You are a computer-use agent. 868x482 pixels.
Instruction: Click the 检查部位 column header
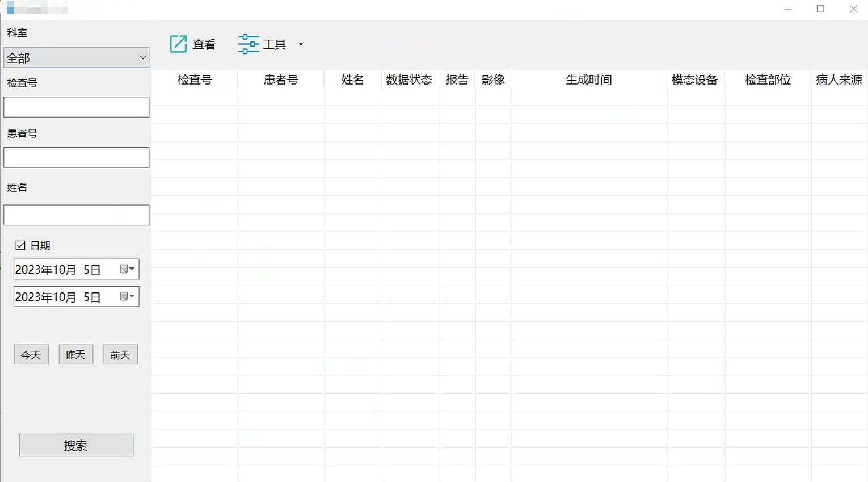coord(768,79)
